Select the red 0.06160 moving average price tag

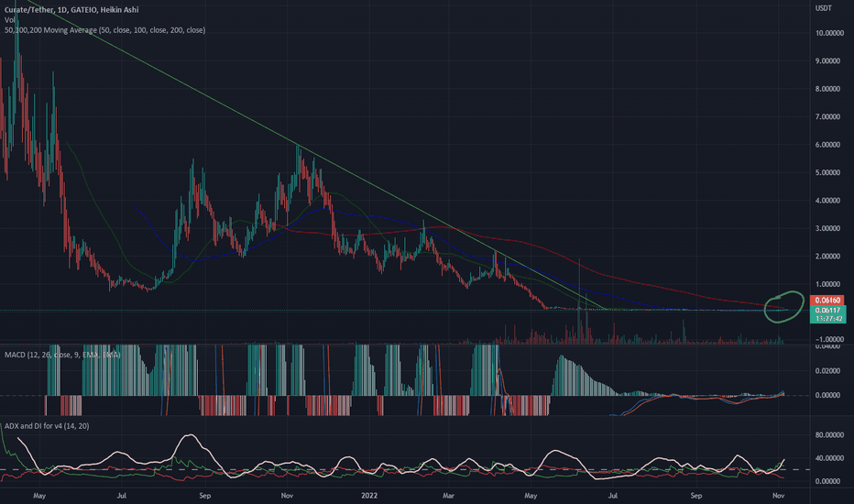tap(827, 301)
